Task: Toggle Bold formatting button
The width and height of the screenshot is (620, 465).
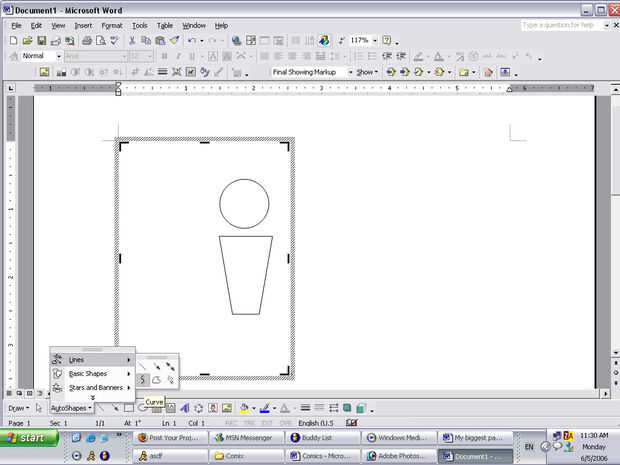Action: pos(164,57)
